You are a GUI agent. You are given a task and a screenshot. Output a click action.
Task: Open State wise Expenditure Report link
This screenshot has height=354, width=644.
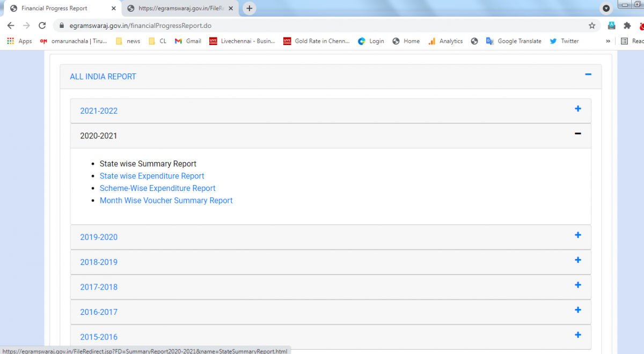[152, 176]
